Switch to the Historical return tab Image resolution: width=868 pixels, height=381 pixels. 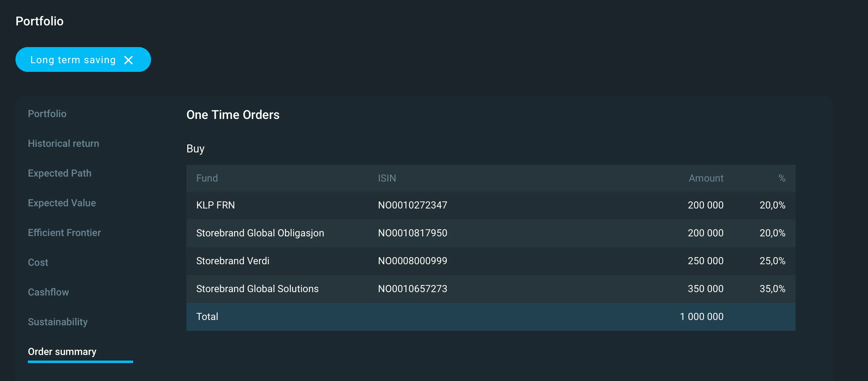coord(63,143)
